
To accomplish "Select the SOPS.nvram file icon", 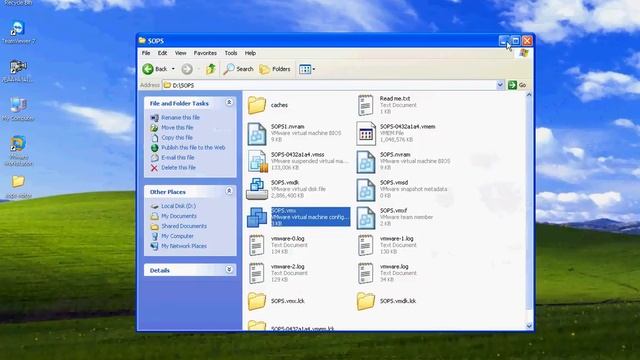I will pyautogui.click(x=366, y=162).
